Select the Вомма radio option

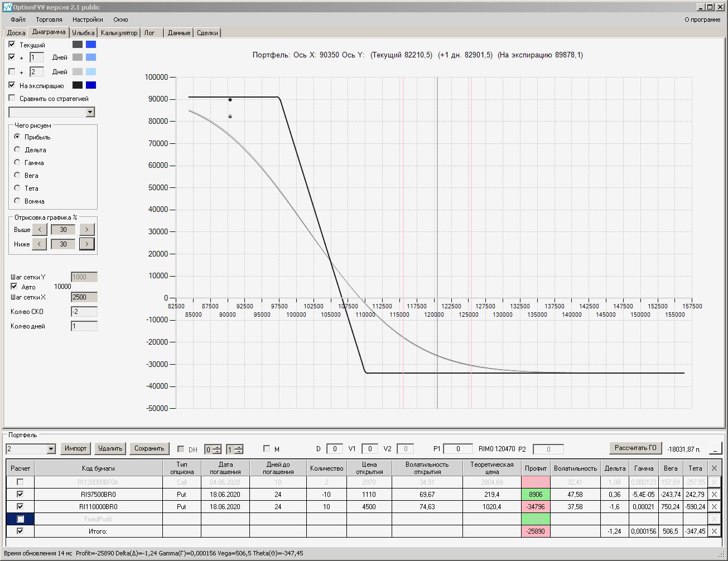pos(17,201)
